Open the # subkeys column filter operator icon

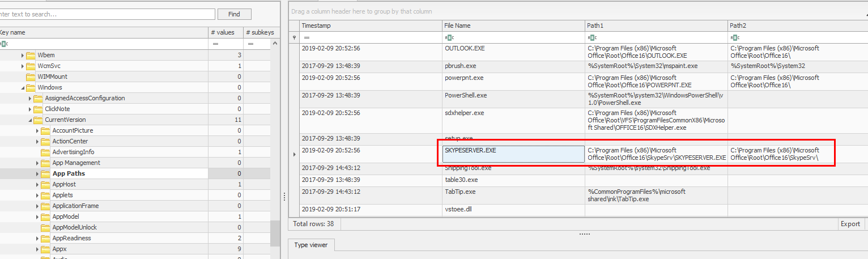(250, 44)
